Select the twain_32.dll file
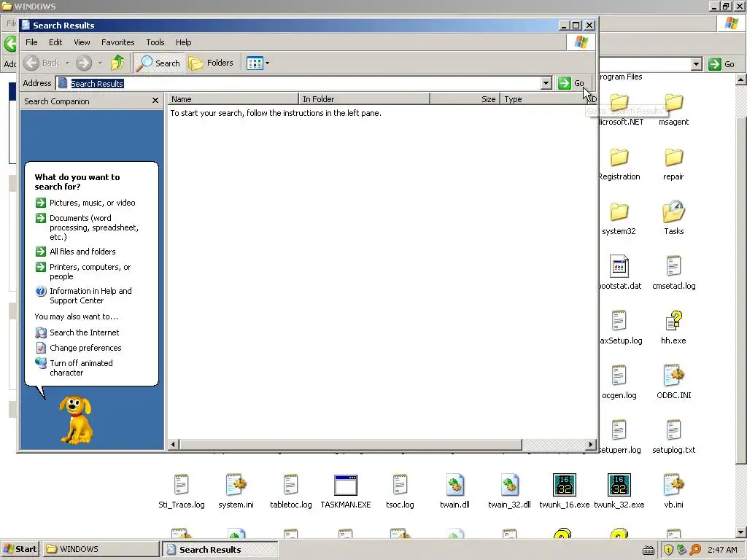Viewport: 747px width, 560px height. click(509, 492)
